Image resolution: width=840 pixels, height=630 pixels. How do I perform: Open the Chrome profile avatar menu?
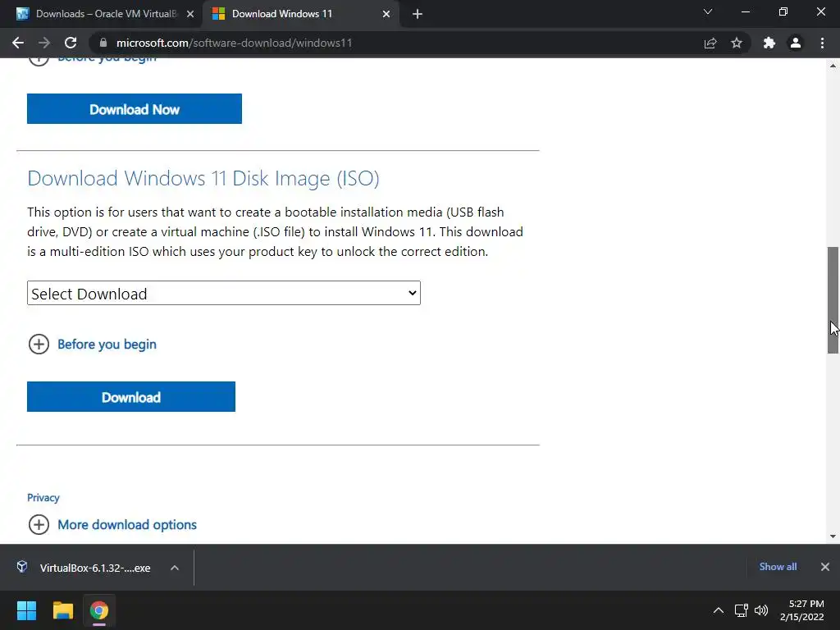(x=796, y=43)
